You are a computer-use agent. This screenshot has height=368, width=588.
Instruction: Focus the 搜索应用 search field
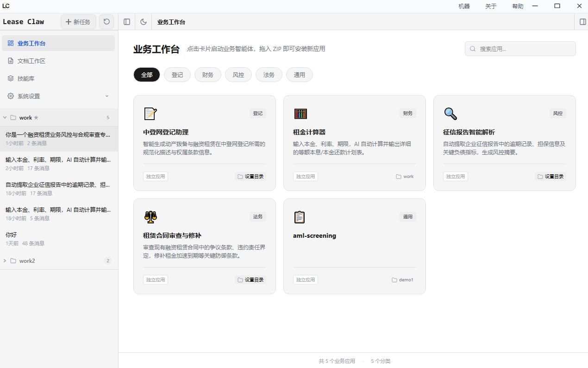pos(520,49)
